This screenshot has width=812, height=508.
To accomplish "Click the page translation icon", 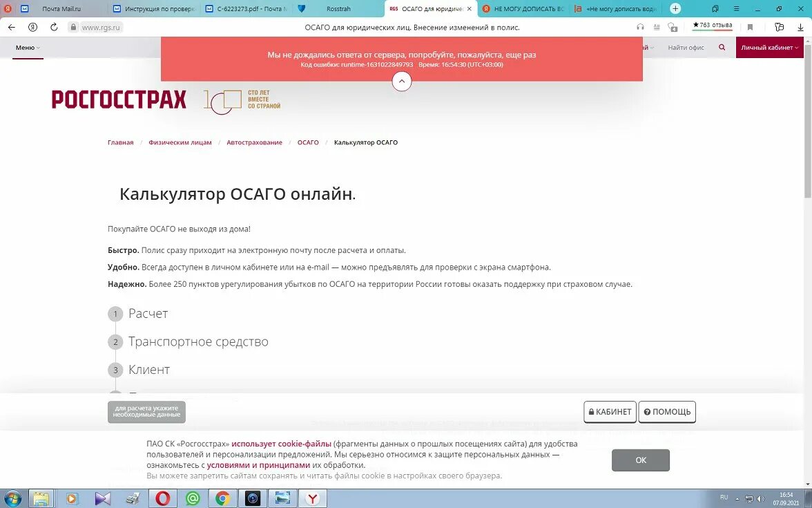I will [x=673, y=27].
